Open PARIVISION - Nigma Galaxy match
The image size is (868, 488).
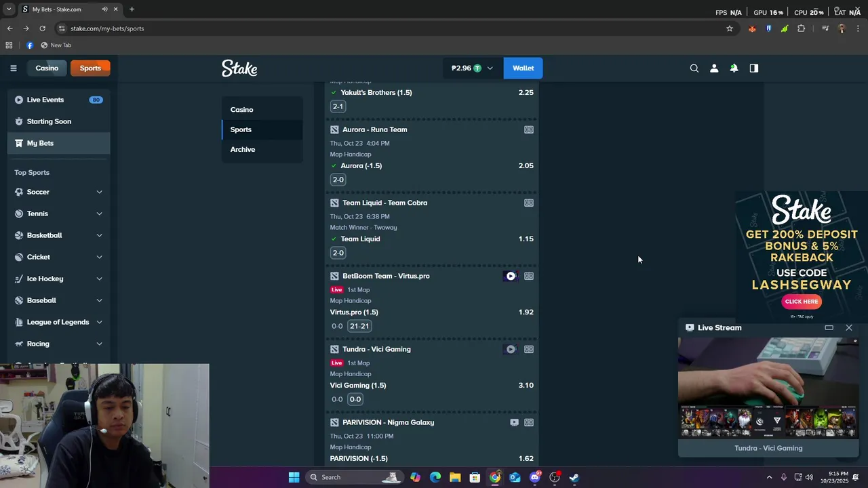pyautogui.click(x=388, y=422)
